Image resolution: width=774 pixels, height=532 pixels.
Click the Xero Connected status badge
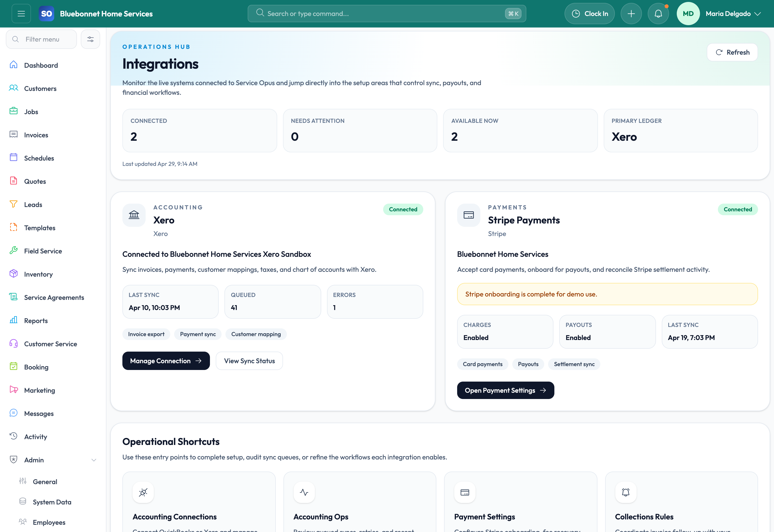403,209
